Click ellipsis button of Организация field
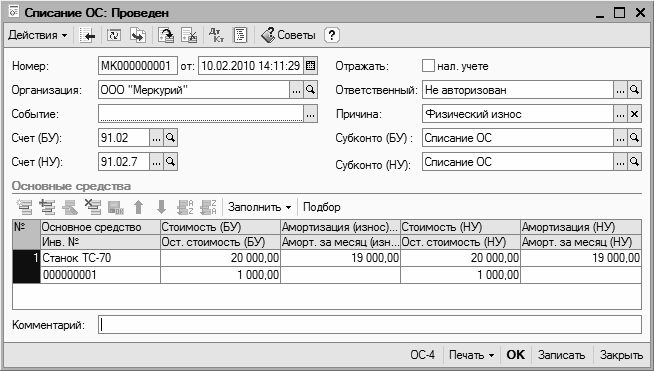Screen dimensions: 654x371 (x=296, y=90)
